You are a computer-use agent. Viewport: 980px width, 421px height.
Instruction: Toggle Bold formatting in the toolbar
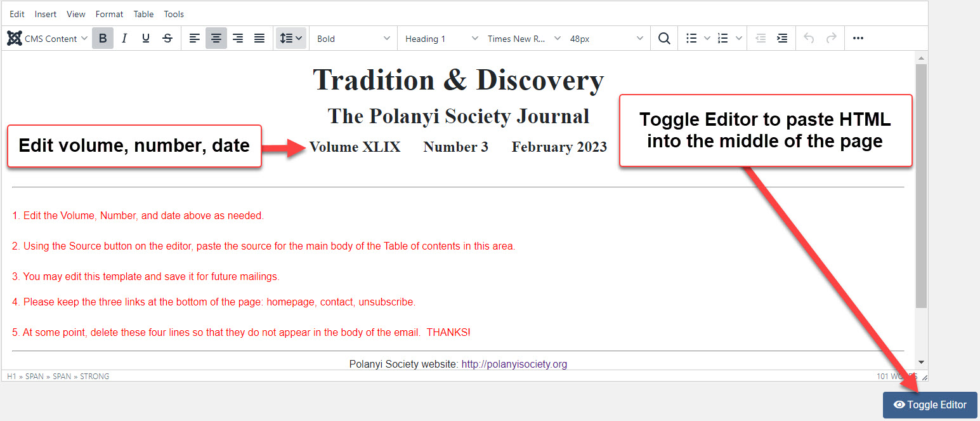tap(103, 39)
